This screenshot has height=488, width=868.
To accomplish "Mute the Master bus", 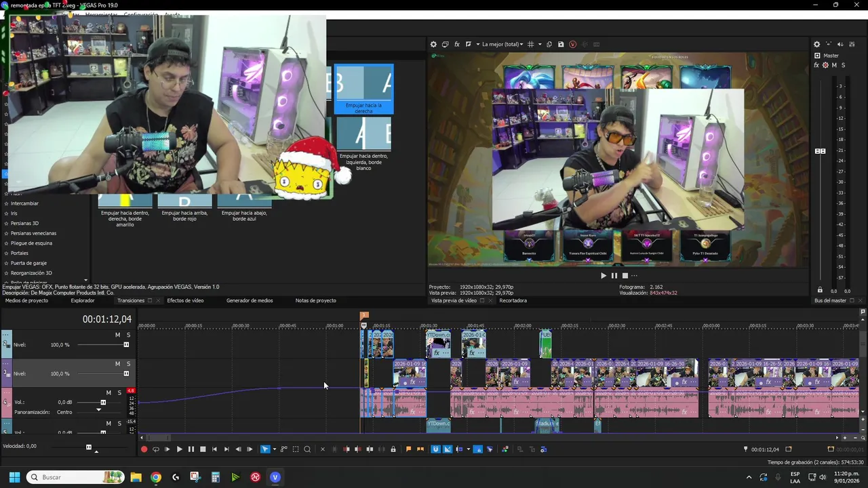I will 834,65.
